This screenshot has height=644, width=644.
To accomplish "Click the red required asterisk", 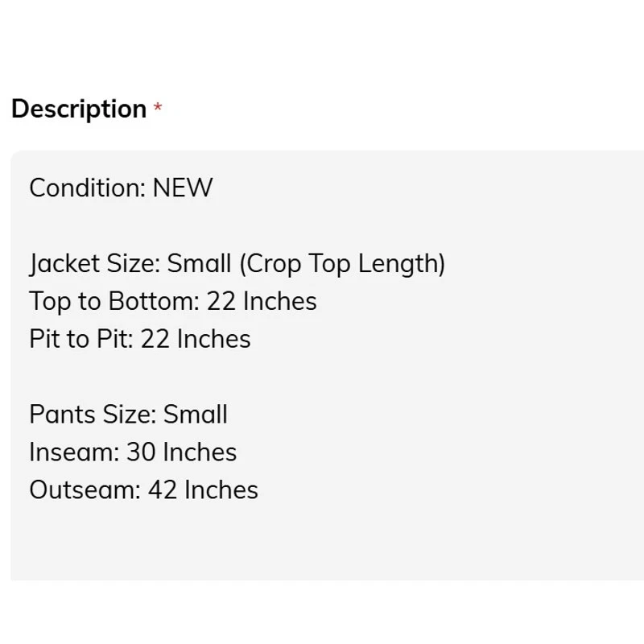I will coord(158,107).
